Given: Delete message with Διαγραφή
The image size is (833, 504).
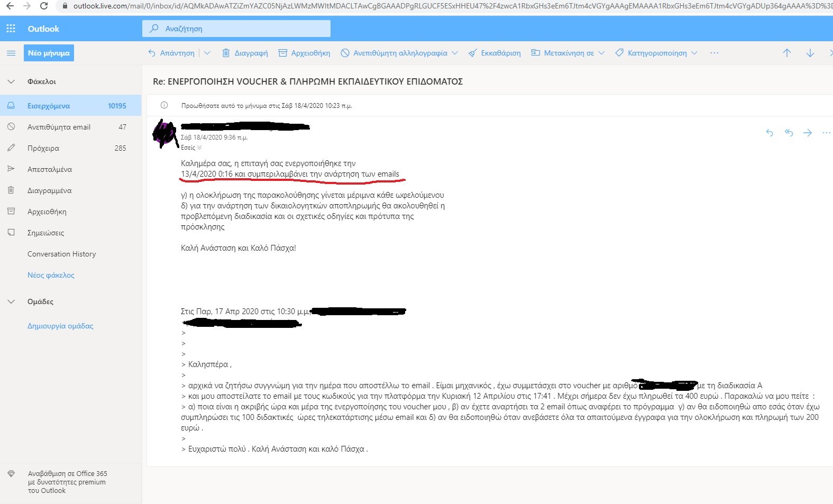Looking at the screenshot, I should [x=245, y=53].
